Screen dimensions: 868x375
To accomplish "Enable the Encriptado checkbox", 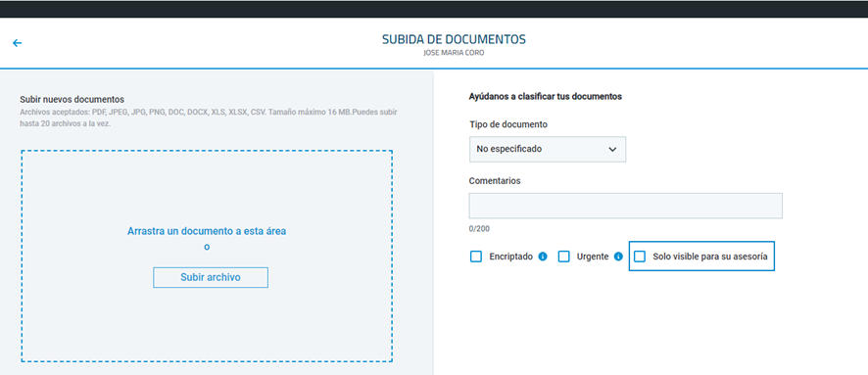I will (x=475, y=257).
